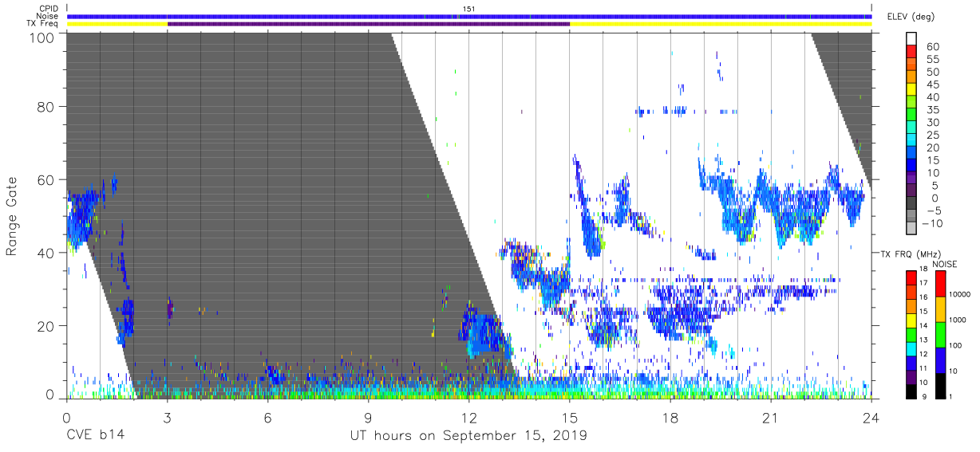980x452 pixels.
Task: Click the '6' tick label on the time axis
Action: 268,418
